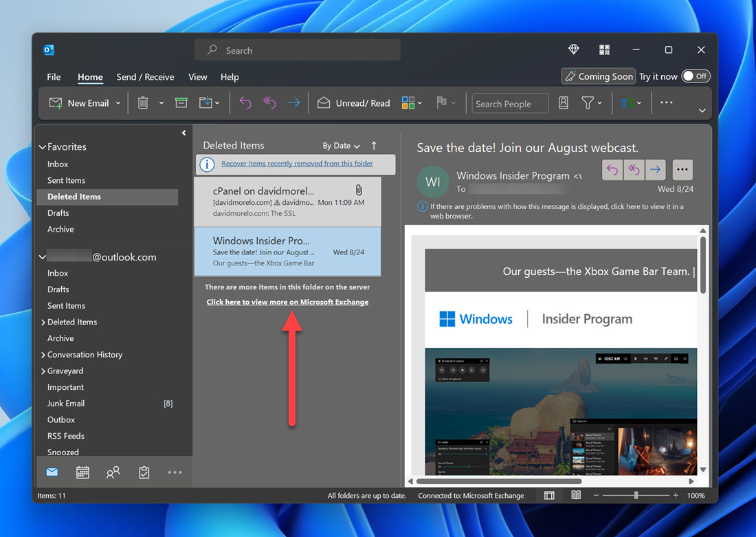Click the ribbon Reply All icon
This screenshot has height=537, width=756.
tap(269, 102)
